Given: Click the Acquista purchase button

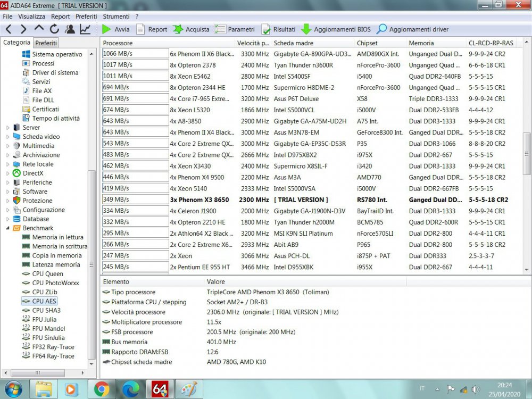Looking at the screenshot, I should coord(191,29).
